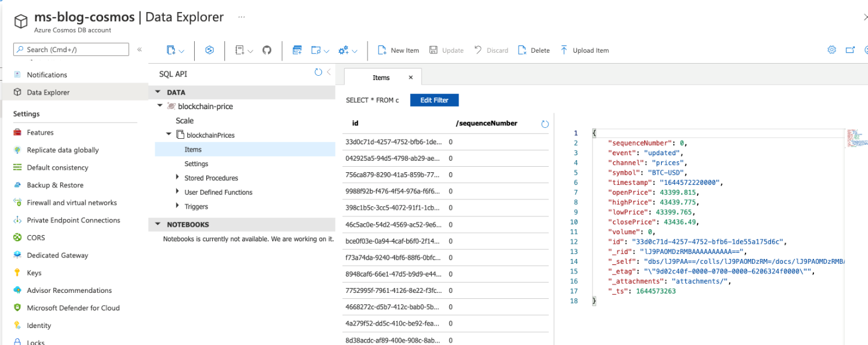This screenshot has width=868, height=345.
Task: Open Keys page
Action: click(34, 273)
